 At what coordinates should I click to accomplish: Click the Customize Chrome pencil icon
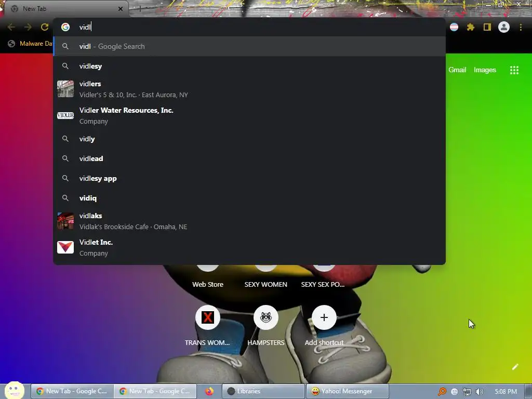[x=515, y=367]
